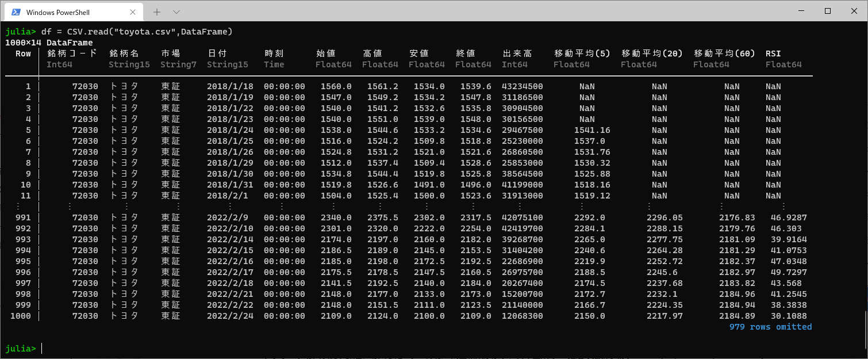Click the date 2022/2/24 in row 1000
The width and height of the screenshot is (868, 359).
[x=230, y=316]
